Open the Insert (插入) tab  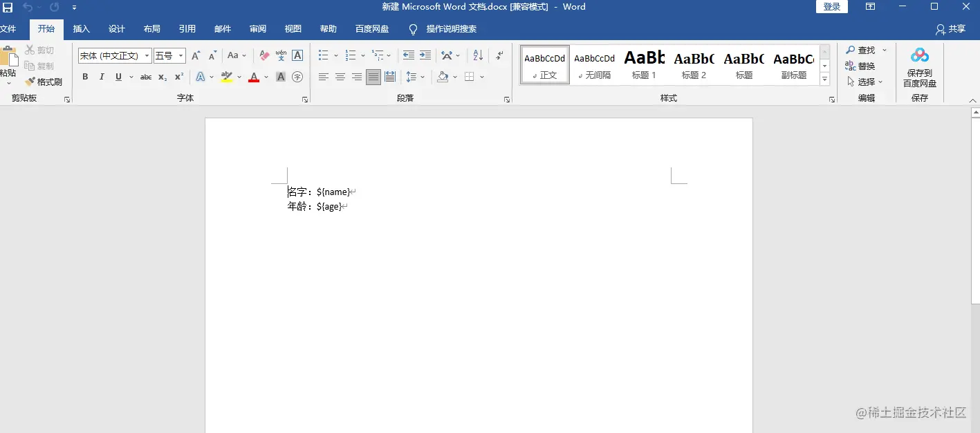tap(82, 29)
